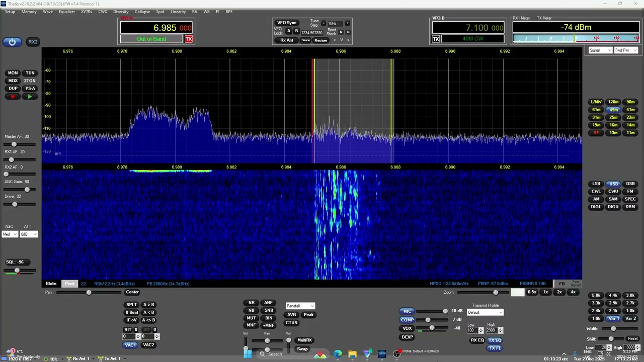Open the Signal meter type dropdown
The image size is (644, 362).
600,50
